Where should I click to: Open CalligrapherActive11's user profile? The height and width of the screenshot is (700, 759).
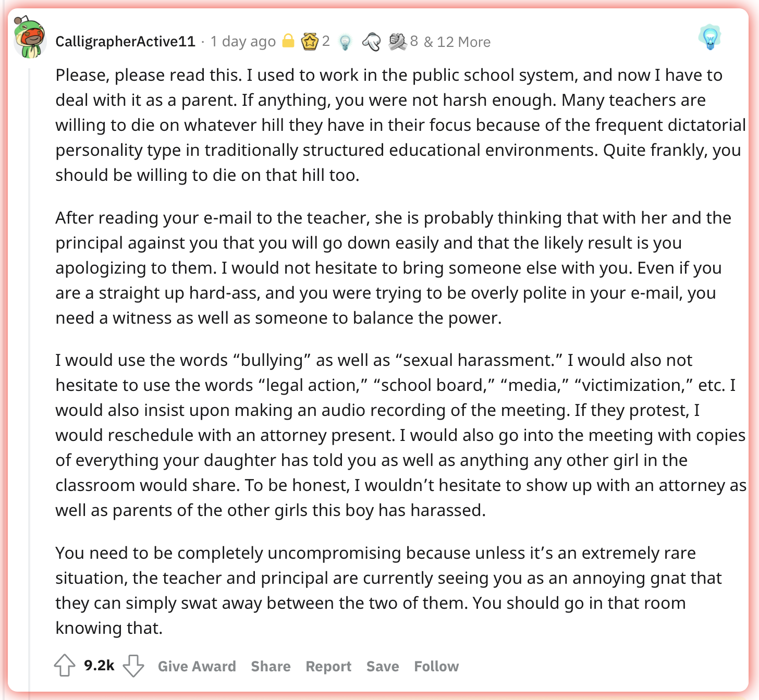point(126,42)
